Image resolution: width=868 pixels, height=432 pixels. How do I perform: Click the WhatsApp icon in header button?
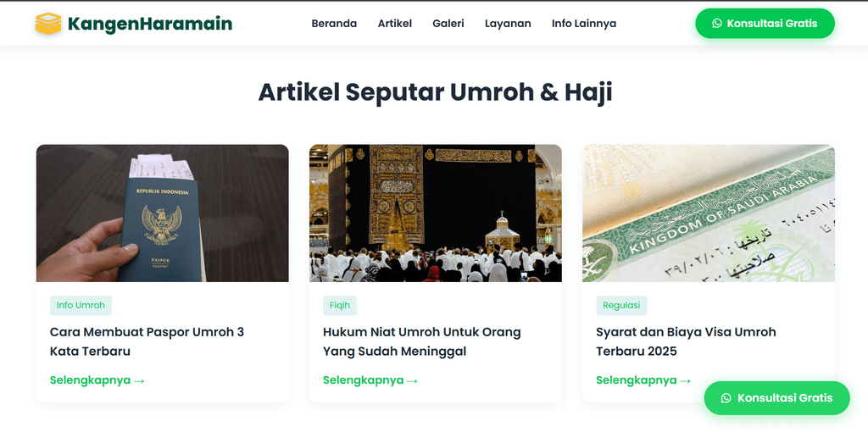(x=717, y=23)
